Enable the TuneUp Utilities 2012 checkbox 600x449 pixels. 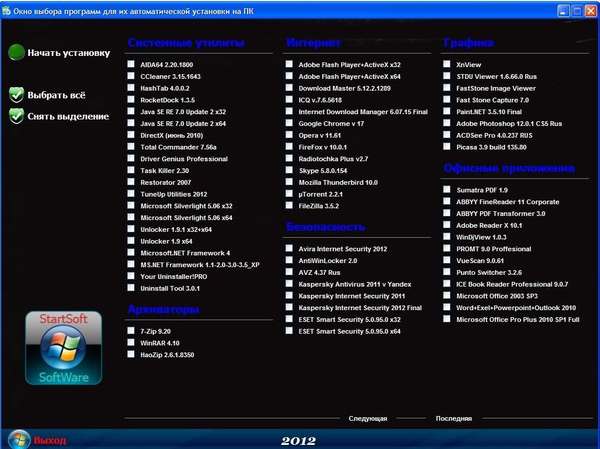(131, 194)
